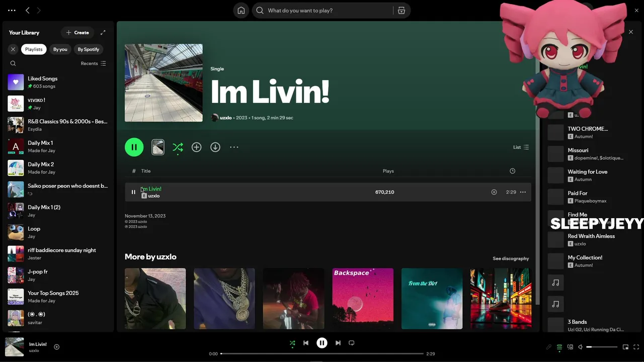Open the VIVIKO ! playlist
This screenshot has height=362, width=644.
coord(58,104)
